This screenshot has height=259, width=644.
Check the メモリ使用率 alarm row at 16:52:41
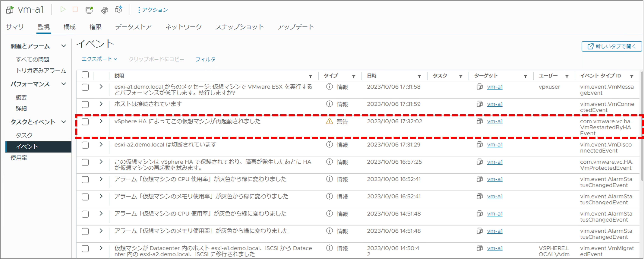(85, 197)
